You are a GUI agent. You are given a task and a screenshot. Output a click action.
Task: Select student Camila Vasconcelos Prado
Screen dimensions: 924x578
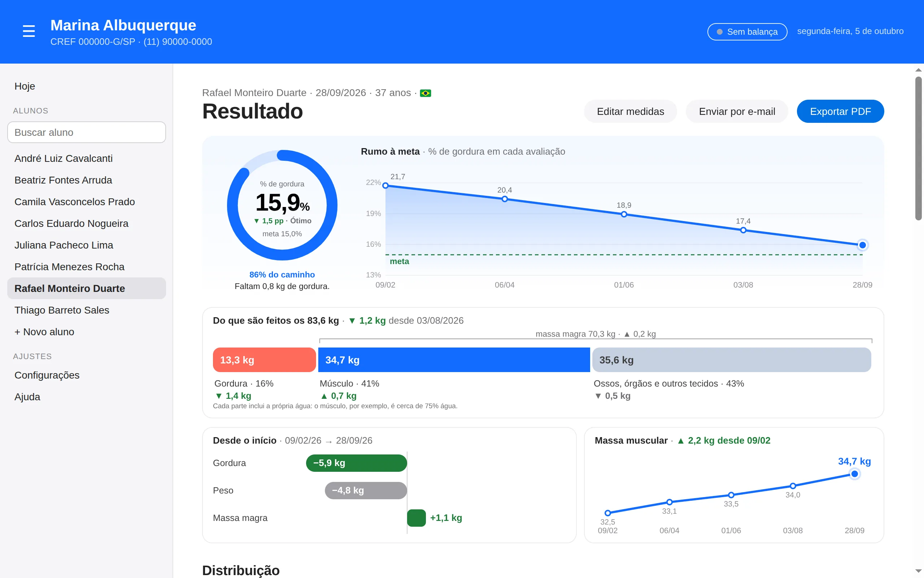86,202
